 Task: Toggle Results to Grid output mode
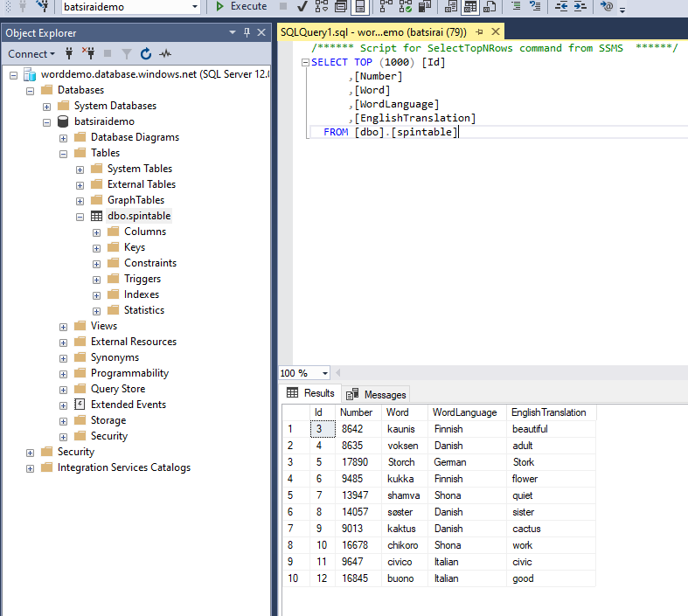[x=470, y=7]
